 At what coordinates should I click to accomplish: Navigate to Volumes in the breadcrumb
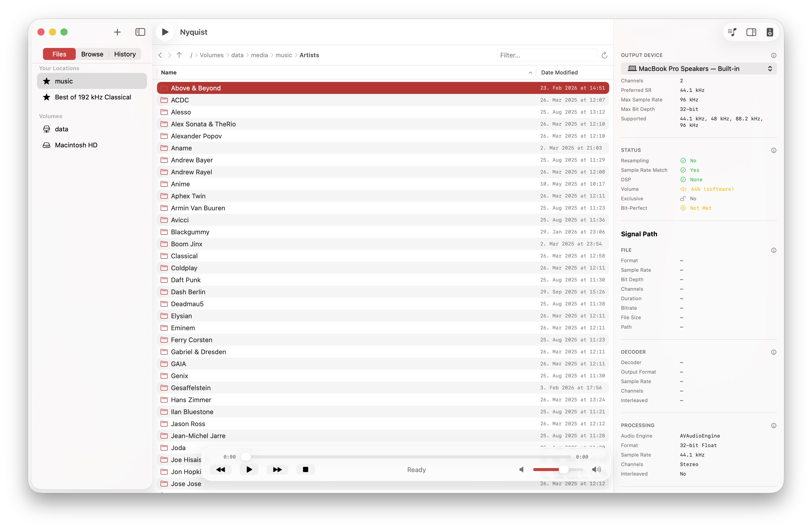coord(211,55)
